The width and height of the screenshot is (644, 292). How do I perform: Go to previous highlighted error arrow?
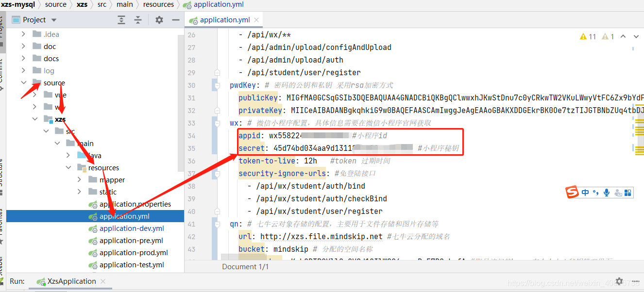[x=623, y=36]
